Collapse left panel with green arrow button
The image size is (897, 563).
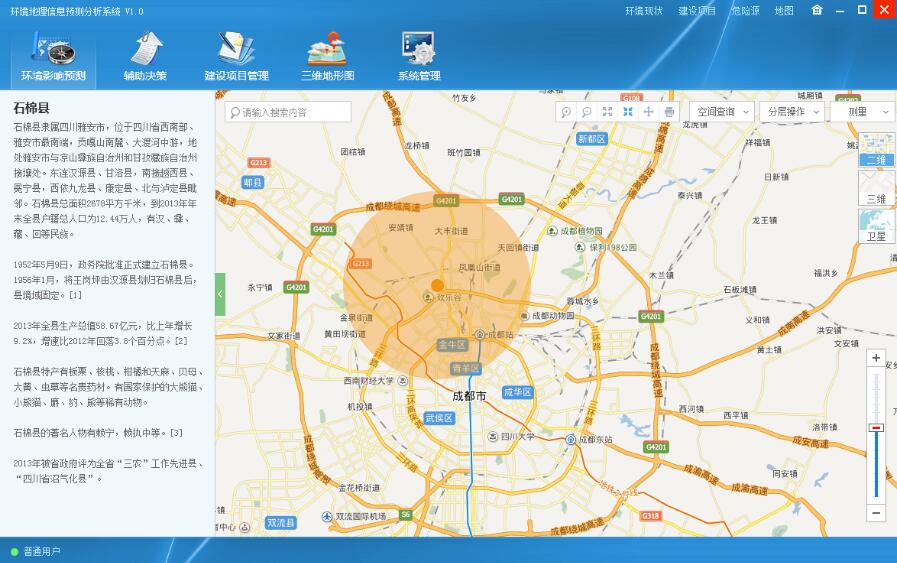point(220,294)
